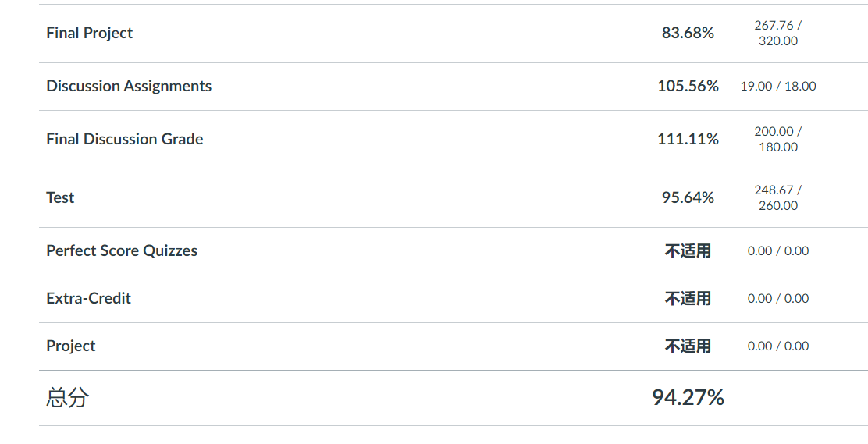Image resolution: width=868 pixels, height=444 pixels.
Task: Select the 总分 total label
Action: (67, 397)
